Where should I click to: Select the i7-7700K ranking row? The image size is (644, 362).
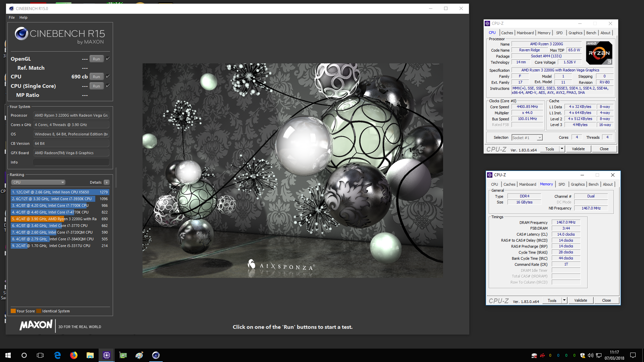[60, 205]
